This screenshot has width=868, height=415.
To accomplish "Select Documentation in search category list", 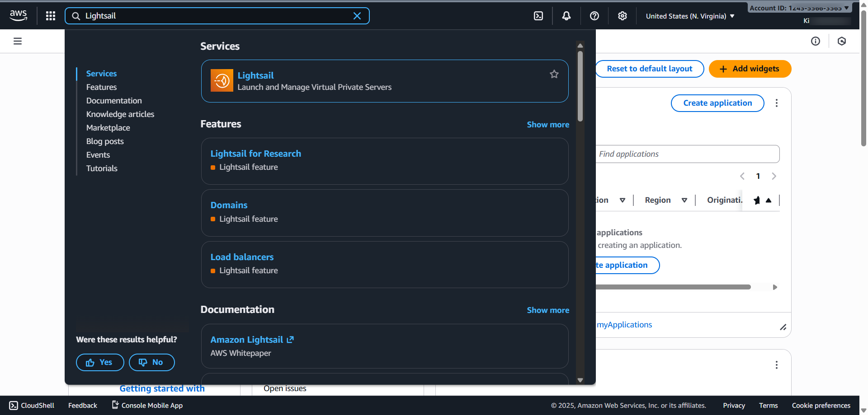I will pyautogui.click(x=114, y=101).
